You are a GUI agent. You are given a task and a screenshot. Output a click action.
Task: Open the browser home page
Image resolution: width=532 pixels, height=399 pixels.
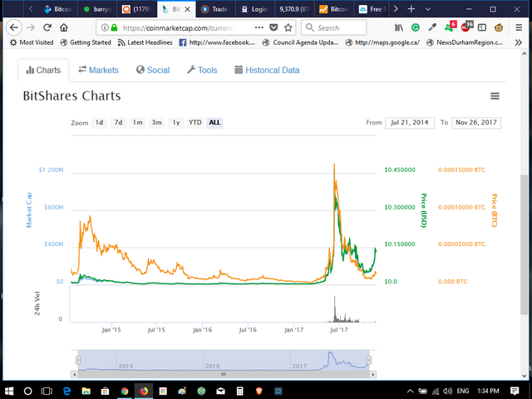(64, 27)
